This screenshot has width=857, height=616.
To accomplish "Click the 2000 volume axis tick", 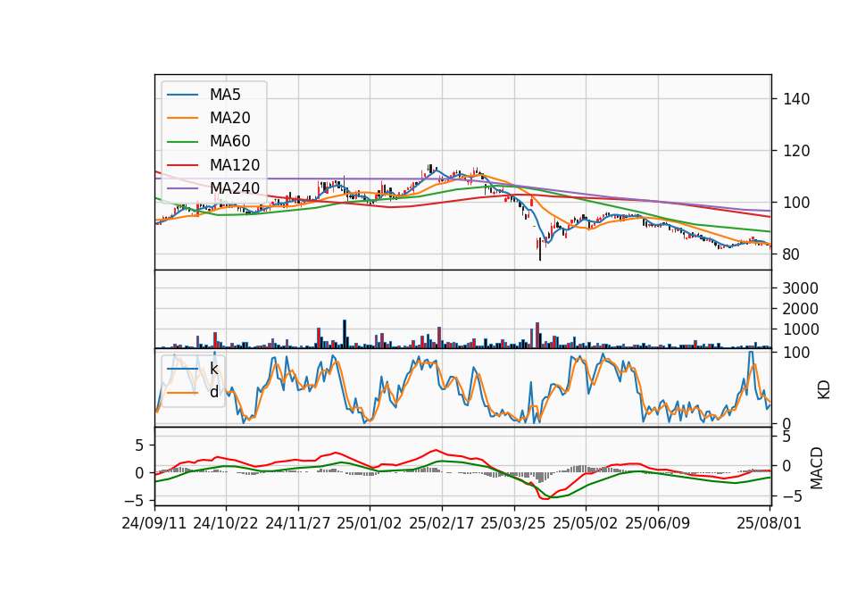I will point(800,310).
